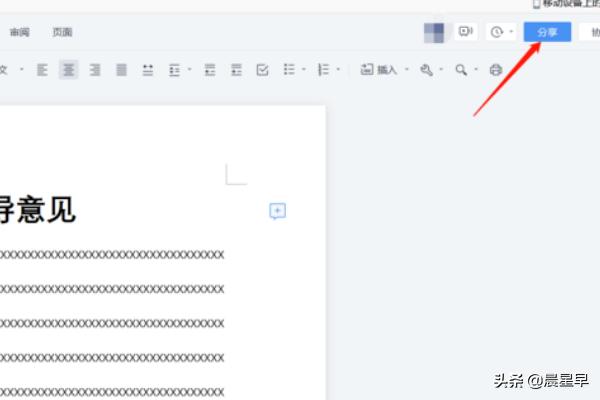Increase paragraph indent
The width and height of the screenshot is (600, 400).
pos(236,70)
